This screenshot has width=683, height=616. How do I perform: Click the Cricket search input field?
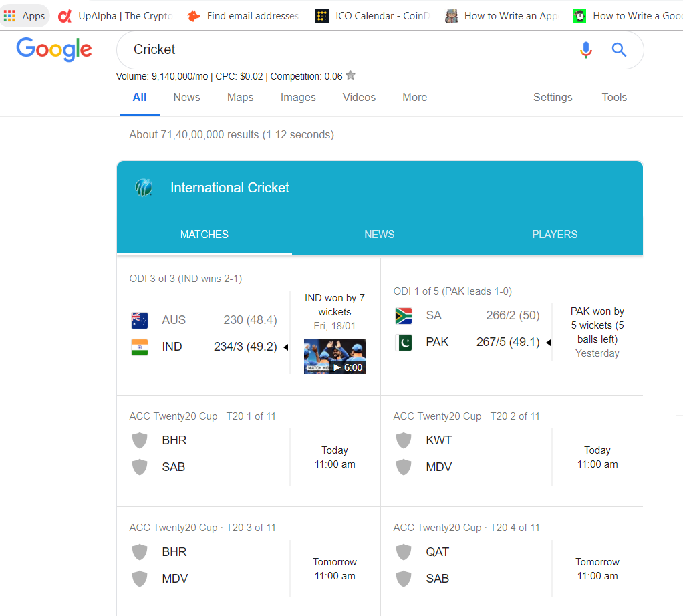pyautogui.click(x=348, y=50)
